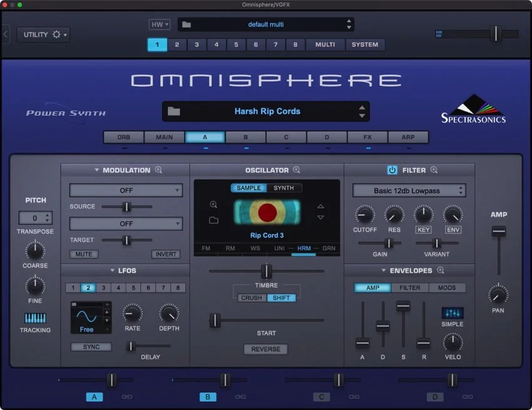This screenshot has width=532, height=410.
Task: Open the default multi selector arrows
Action: pyautogui.click(x=349, y=24)
